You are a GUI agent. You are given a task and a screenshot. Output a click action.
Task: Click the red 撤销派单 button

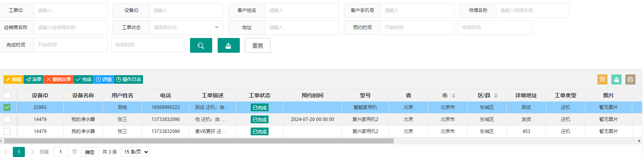pos(59,79)
